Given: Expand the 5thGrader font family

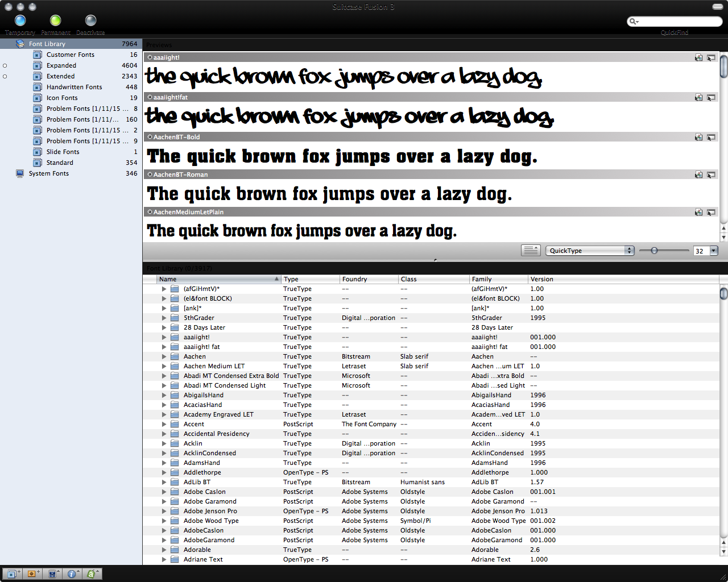Looking at the screenshot, I should (164, 318).
